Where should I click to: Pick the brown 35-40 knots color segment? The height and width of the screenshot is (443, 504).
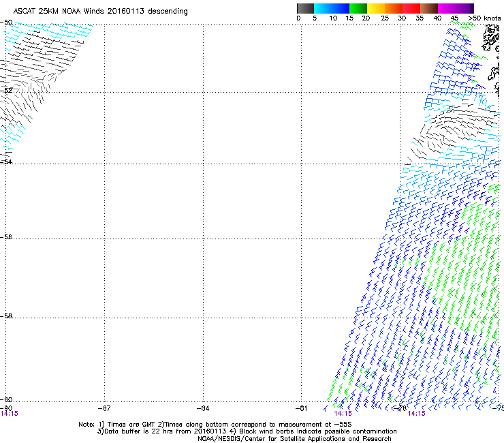pos(429,8)
